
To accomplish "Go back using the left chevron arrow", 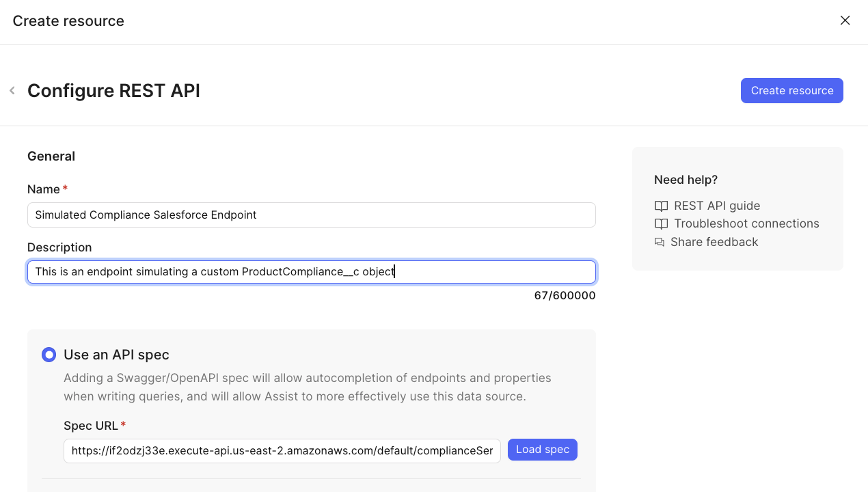I will pyautogui.click(x=12, y=90).
